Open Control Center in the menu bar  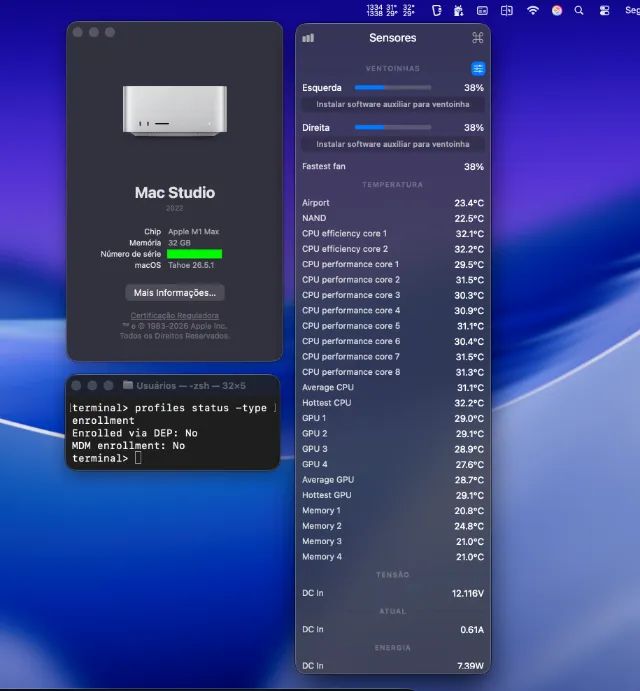coord(604,10)
